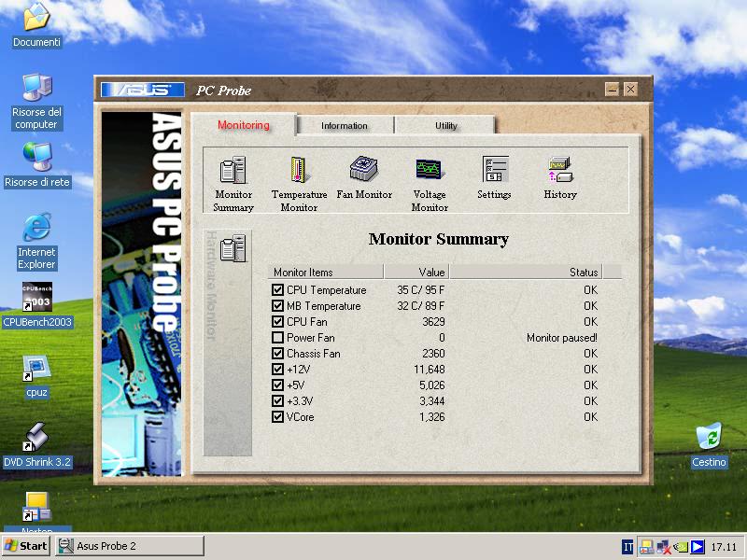Click the taskbar clock showing 17.11
747x560 pixels.
[724, 547]
